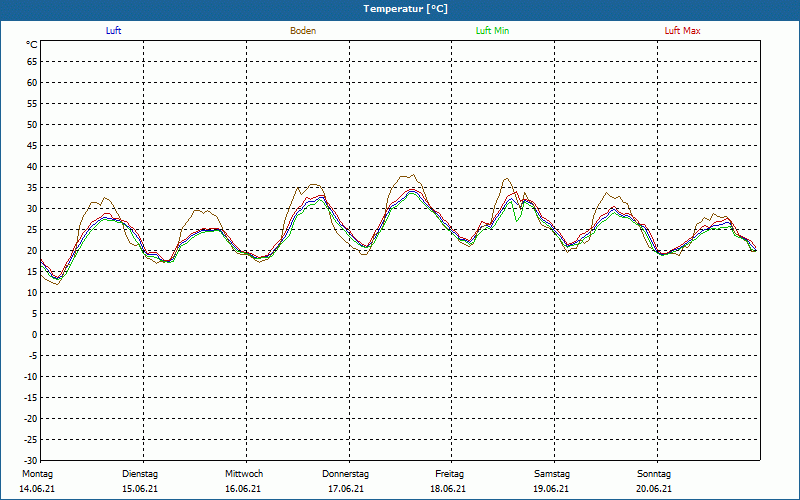Click the 20.06.21 date label
This screenshot has height=500, width=800.
654,489
